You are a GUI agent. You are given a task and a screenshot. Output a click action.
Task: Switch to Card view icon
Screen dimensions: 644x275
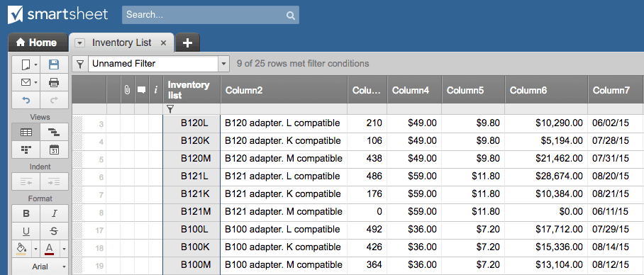point(26,150)
